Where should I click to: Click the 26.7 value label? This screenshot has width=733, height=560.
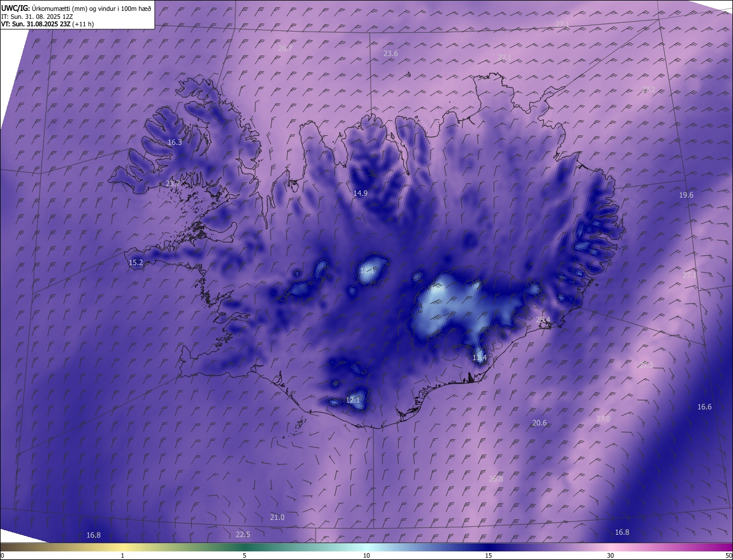[285, 49]
